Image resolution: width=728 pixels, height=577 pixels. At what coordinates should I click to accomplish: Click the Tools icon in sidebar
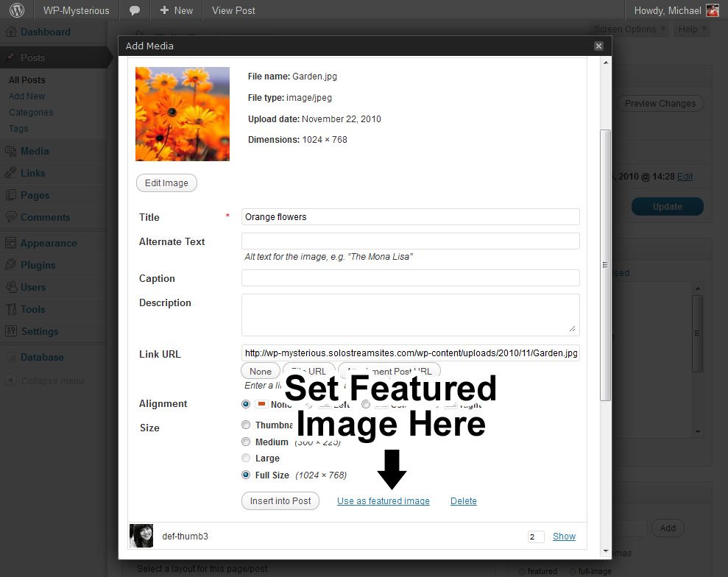[x=11, y=308]
